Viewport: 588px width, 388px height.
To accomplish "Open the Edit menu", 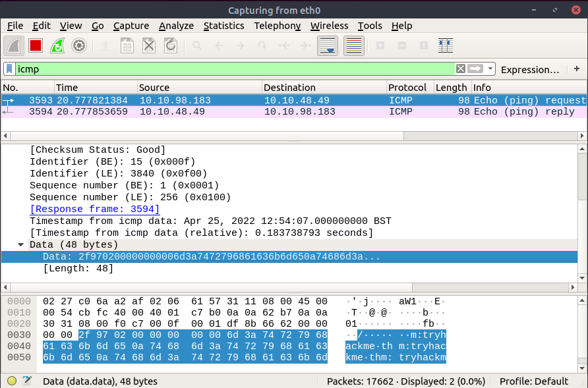I will pyautogui.click(x=42, y=26).
